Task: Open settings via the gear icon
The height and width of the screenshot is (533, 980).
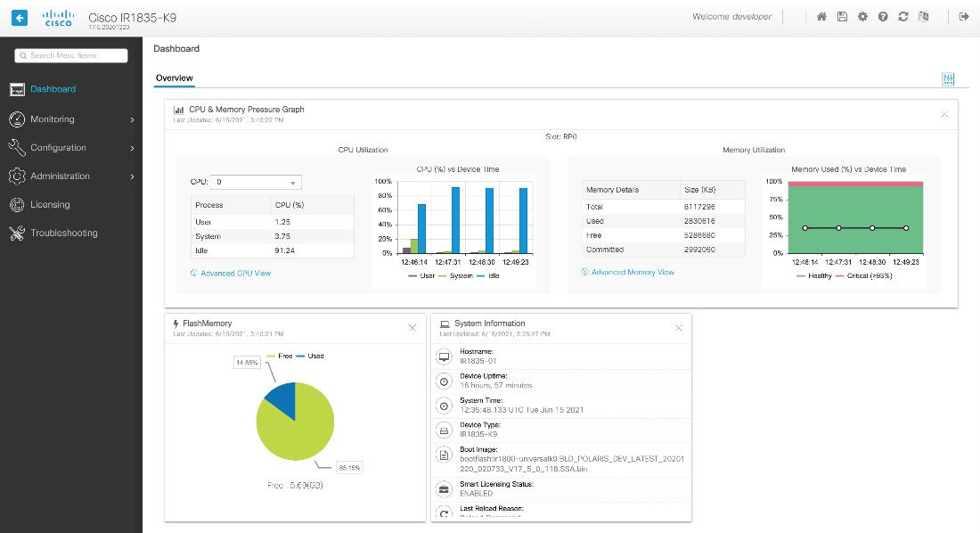Action: pyautogui.click(x=862, y=17)
